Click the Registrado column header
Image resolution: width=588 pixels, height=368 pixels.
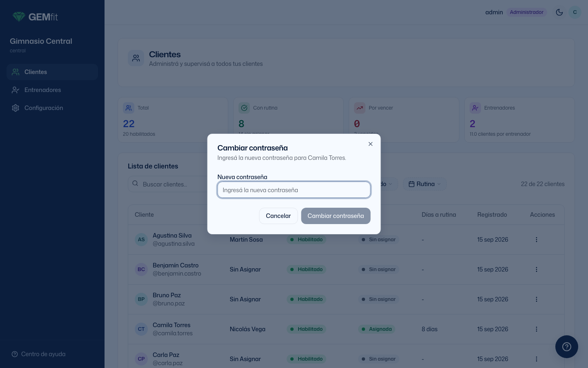pyautogui.click(x=492, y=215)
